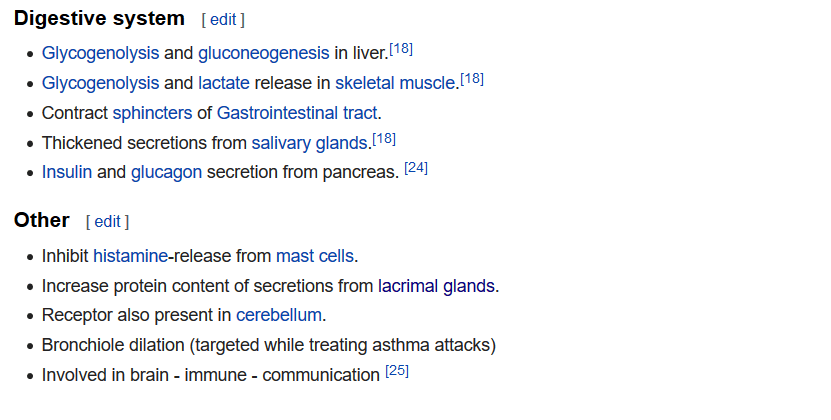Follow the glucagon link
This screenshot has height=420, width=831.
coord(166,172)
